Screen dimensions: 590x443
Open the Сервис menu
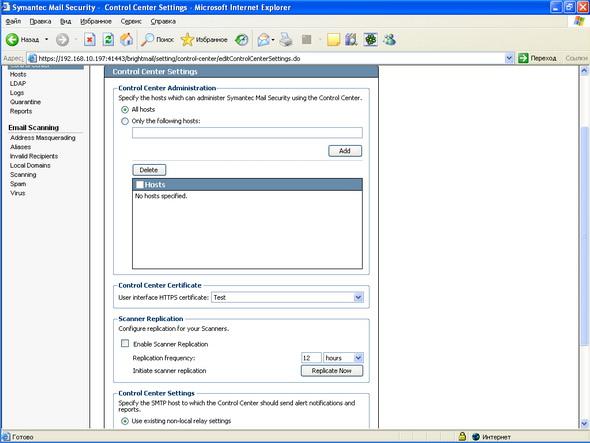(131, 21)
